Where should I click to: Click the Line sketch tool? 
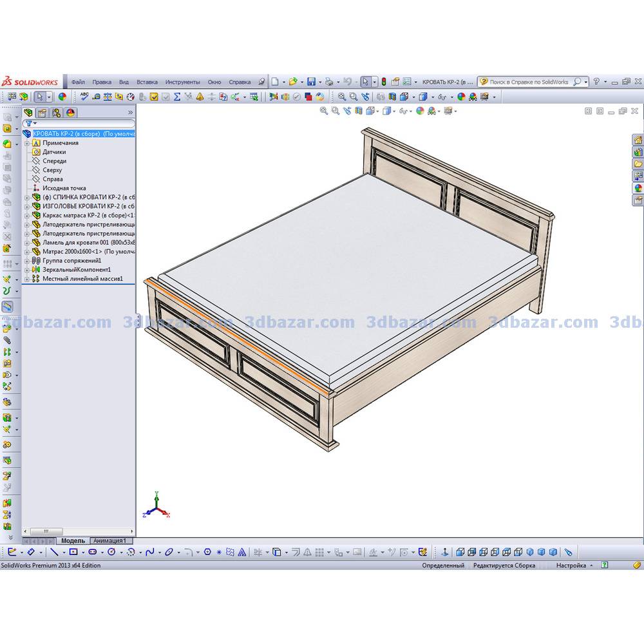(54, 552)
